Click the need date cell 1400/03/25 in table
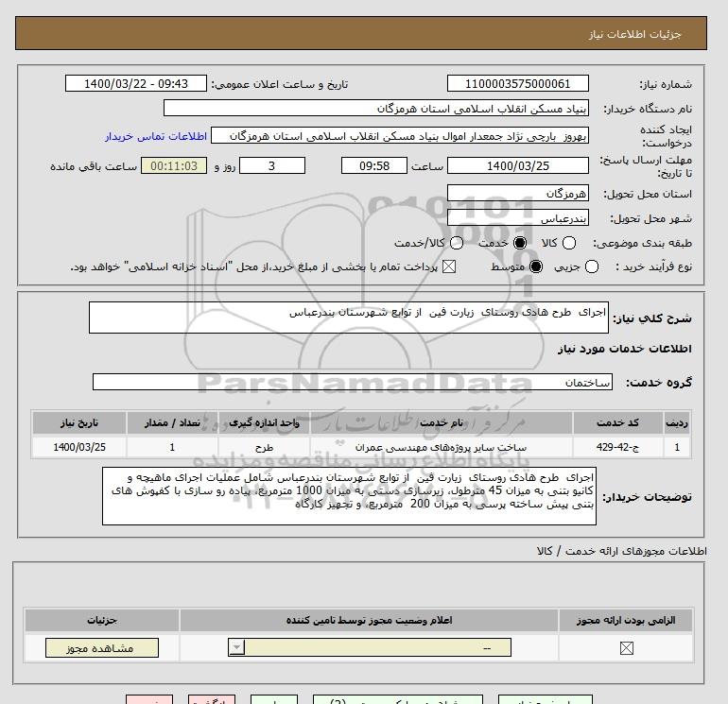Viewport: 728px width, 704px height. click(79, 447)
